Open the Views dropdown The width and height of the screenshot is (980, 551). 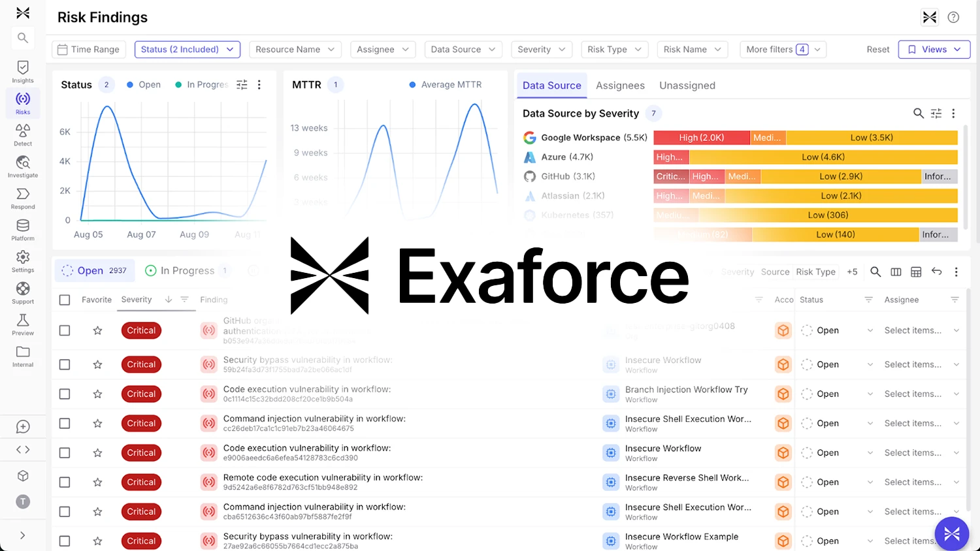(x=934, y=49)
